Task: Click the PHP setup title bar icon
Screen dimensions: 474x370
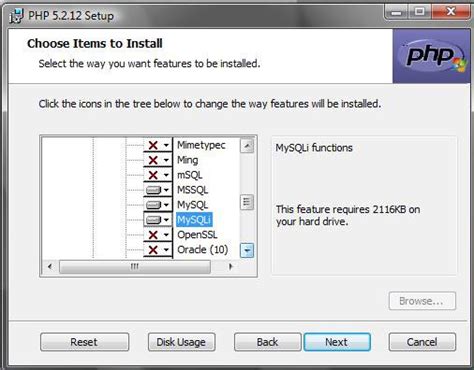Action: (x=16, y=16)
